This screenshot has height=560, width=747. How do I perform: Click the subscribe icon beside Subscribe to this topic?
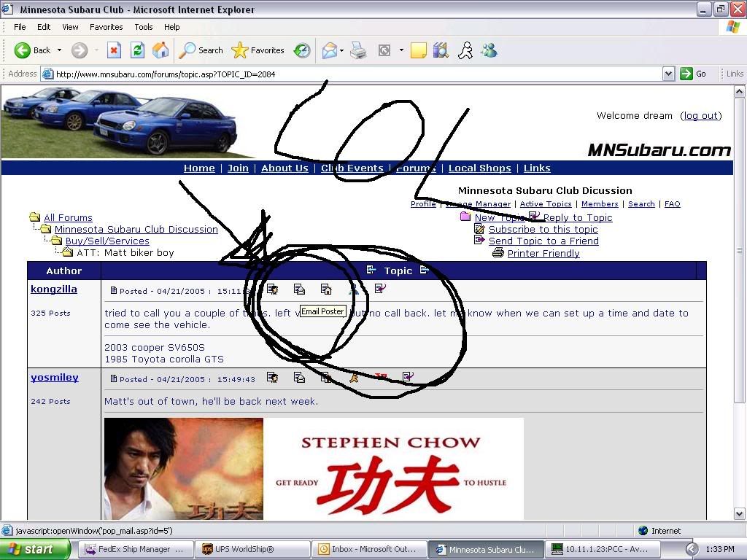pyautogui.click(x=480, y=229)
